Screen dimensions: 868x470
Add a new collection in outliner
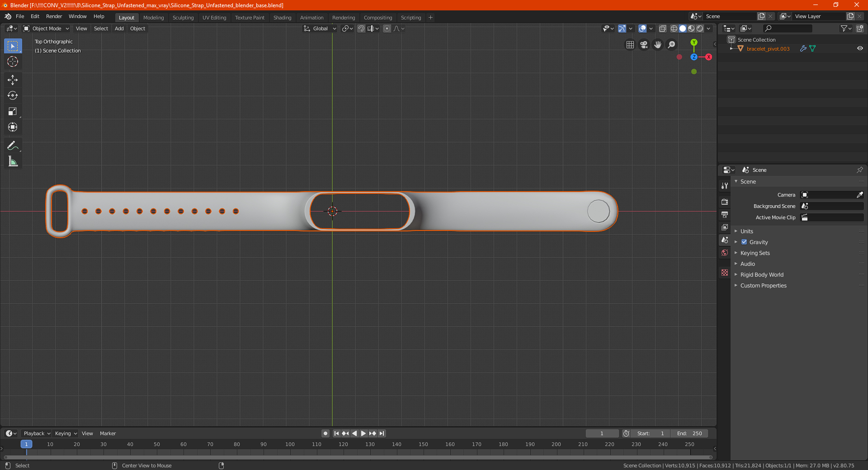click(x=859, y=28)
